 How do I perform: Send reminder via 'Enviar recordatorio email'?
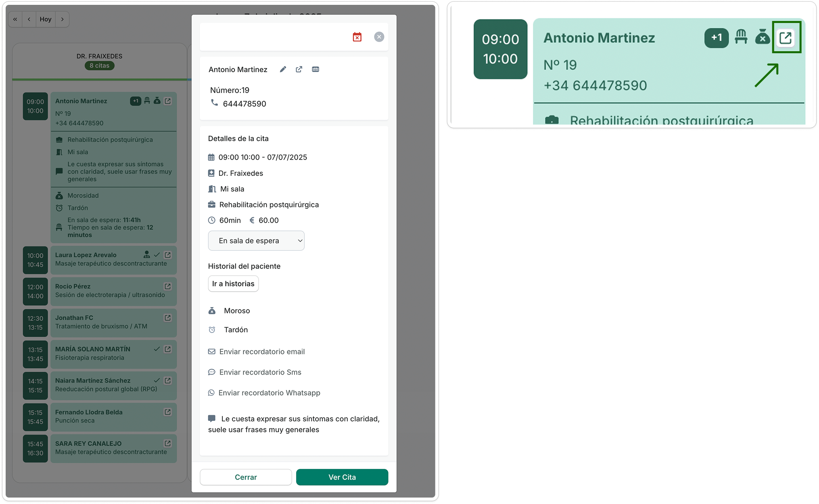(261, 352)
